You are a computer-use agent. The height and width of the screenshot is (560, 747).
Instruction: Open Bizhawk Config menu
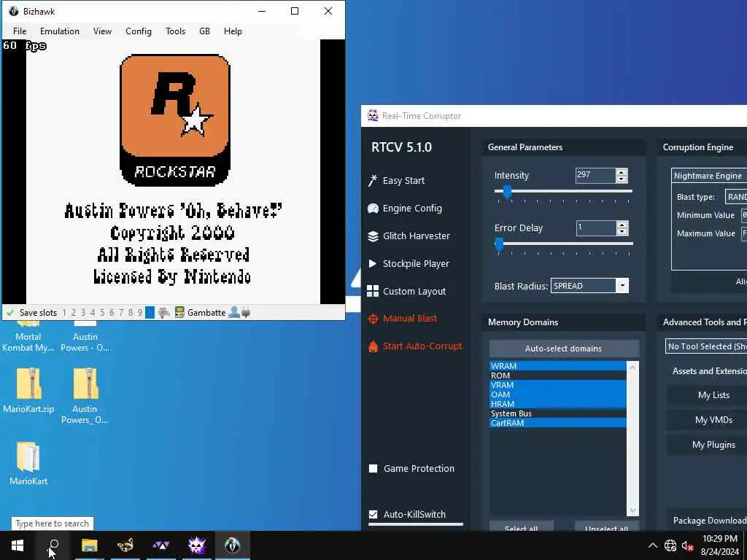click(138, 31)
